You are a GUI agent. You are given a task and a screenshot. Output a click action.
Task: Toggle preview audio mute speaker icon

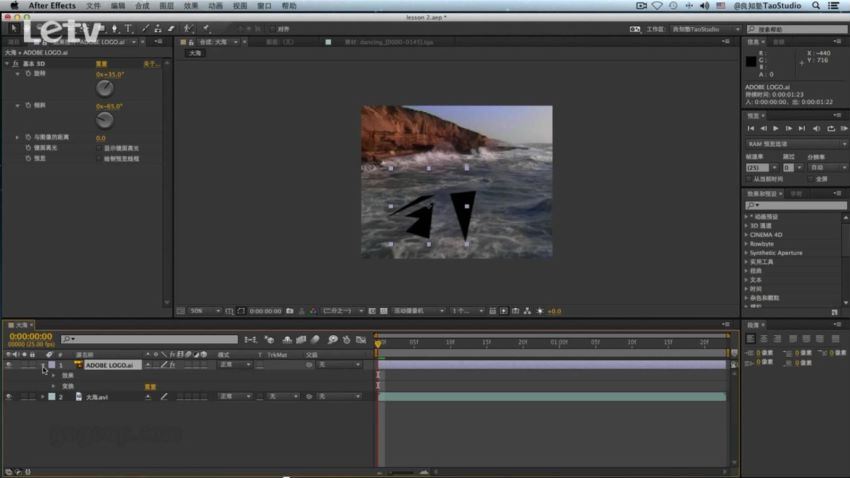[816, 128]
